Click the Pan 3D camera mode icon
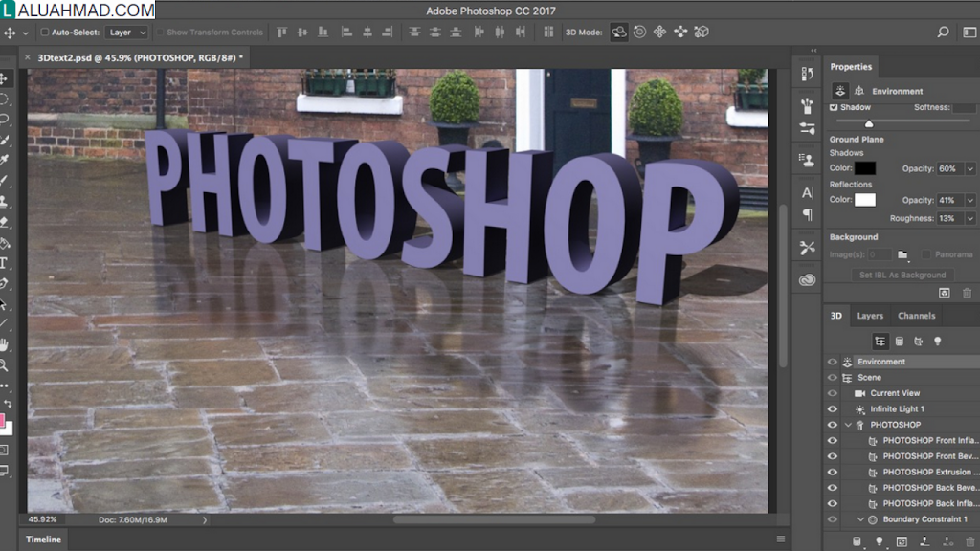Screen dimensions: 980x551 click(x=660, y=32)
